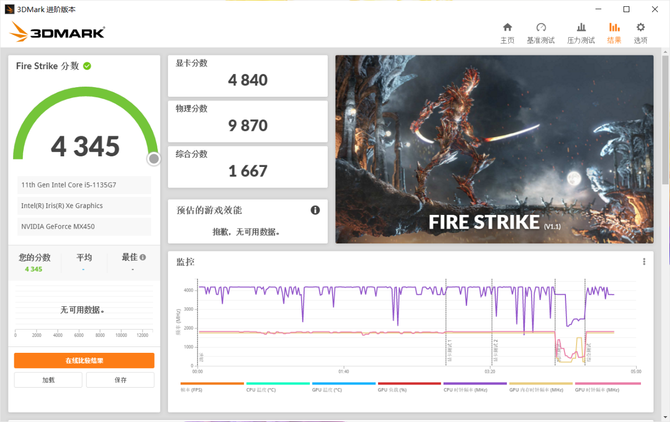Image resolution: width=670 pixels, height=422 pixels.
Task: Click the gauge end-point grey knob
Action: (154, 159)
